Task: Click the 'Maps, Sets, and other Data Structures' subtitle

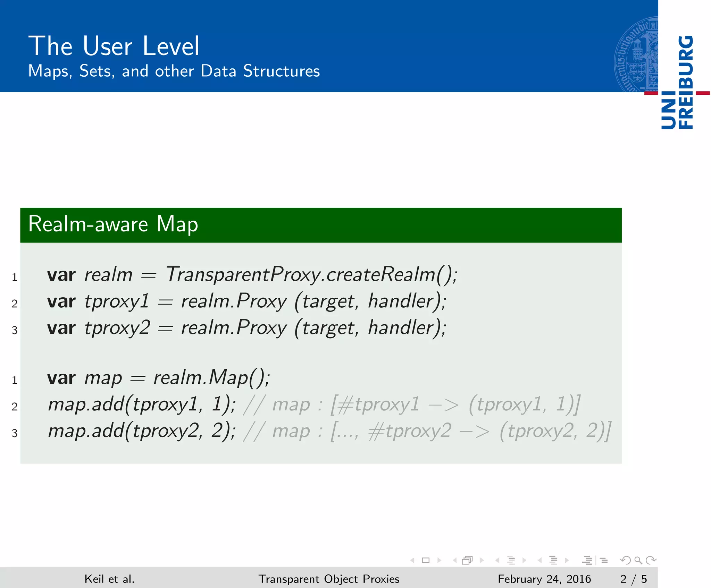Action: pyautogui.click(x=174, y=71)
